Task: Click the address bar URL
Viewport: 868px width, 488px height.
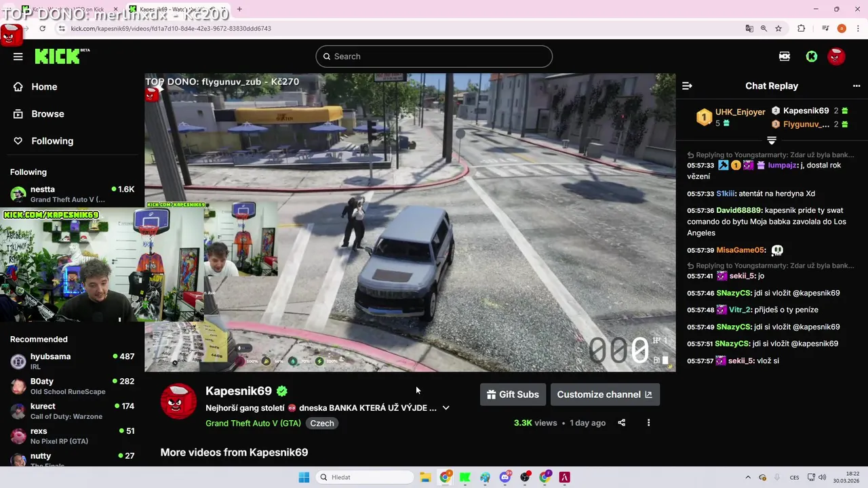Action: [171, 28]
